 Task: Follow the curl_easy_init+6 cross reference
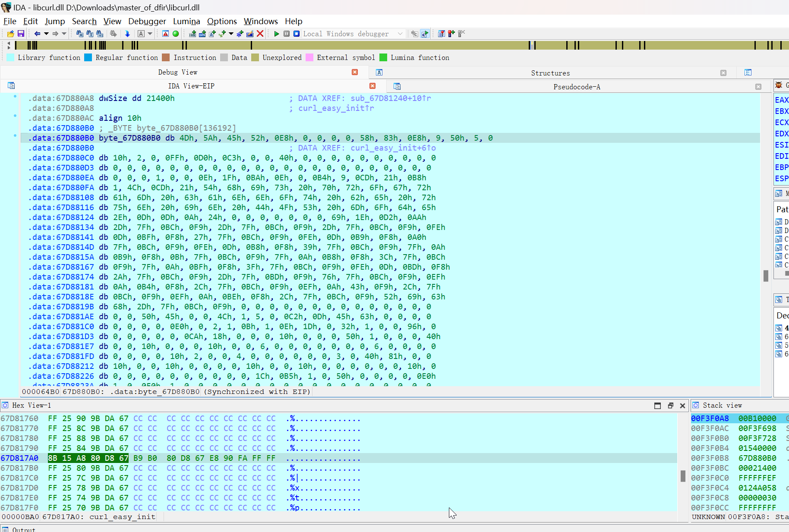[393, 148]
